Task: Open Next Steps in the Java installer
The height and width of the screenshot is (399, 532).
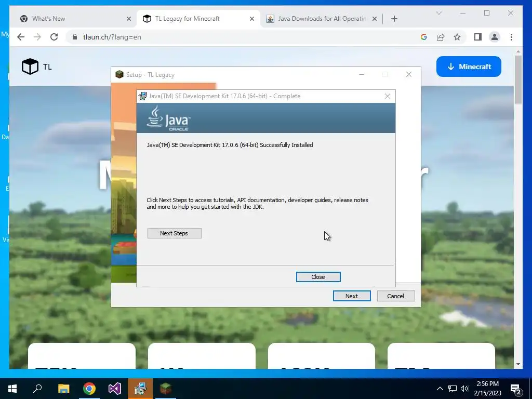Action: tap(174, 233)
